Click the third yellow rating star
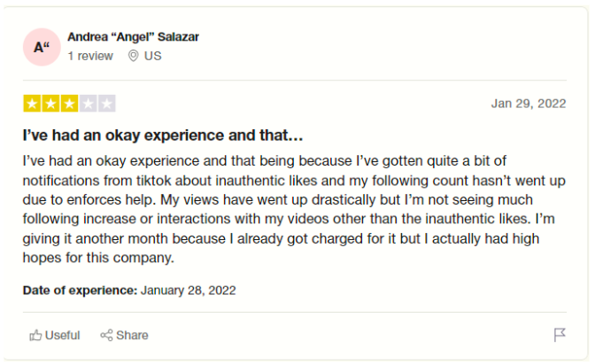This screenshot has height=364, width=595. coord(69,104)
